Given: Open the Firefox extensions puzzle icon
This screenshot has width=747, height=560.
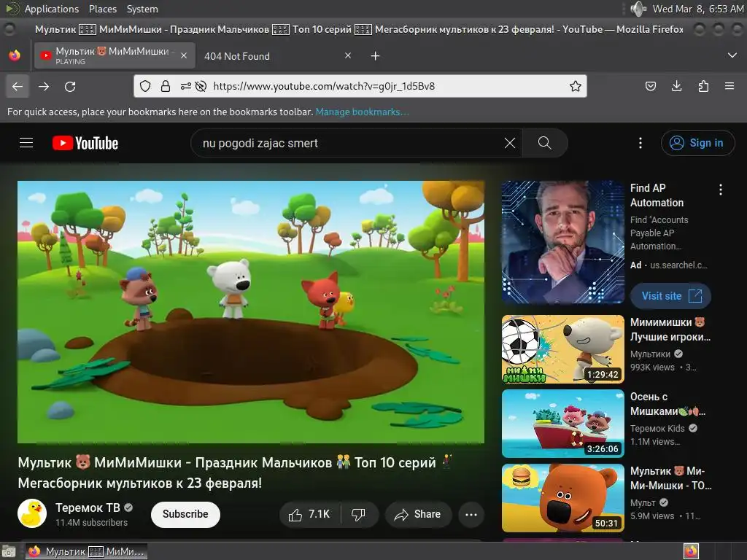Looking at the screenshot, I should point(703,86).
